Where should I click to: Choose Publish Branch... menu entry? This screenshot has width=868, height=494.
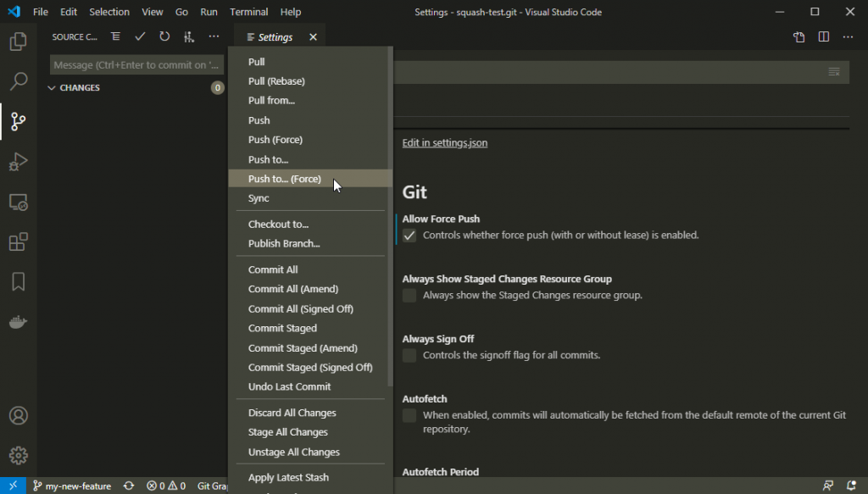310,243
